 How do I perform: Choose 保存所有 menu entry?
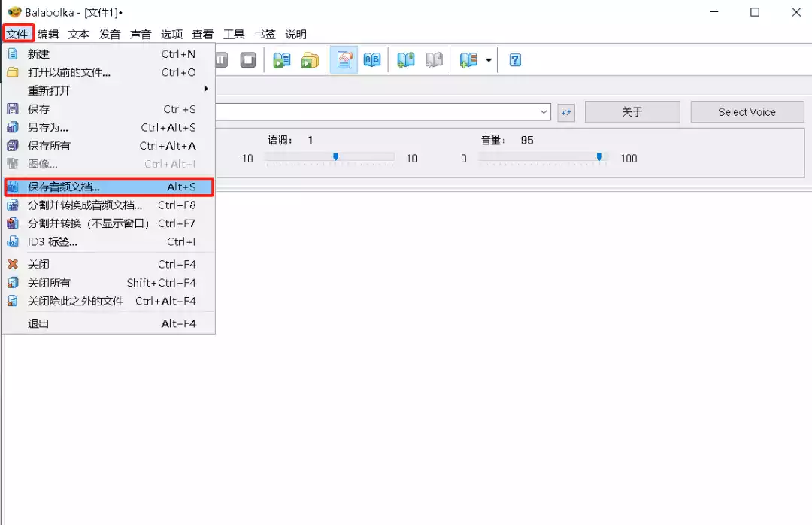108,146
